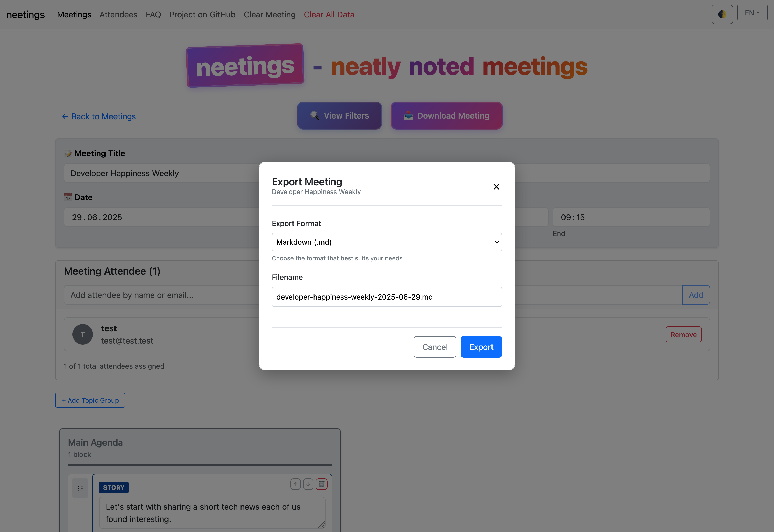Viewport: 774px width, 532px height.
Task: Close the Export Meeting dialog
Action: (x=496, y=187)
